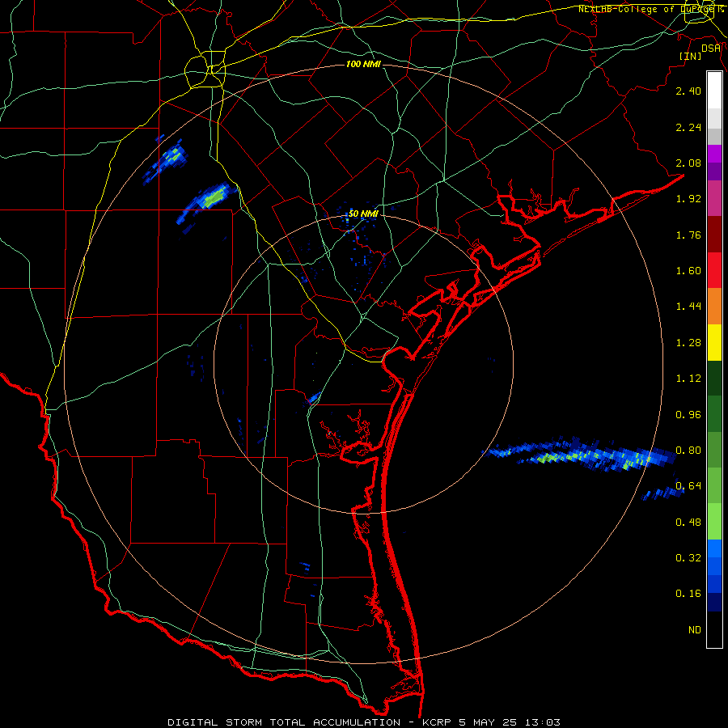728x728 pixels.
Task: Select the 1.12 legend value
Action: click(x=688, y=379)
